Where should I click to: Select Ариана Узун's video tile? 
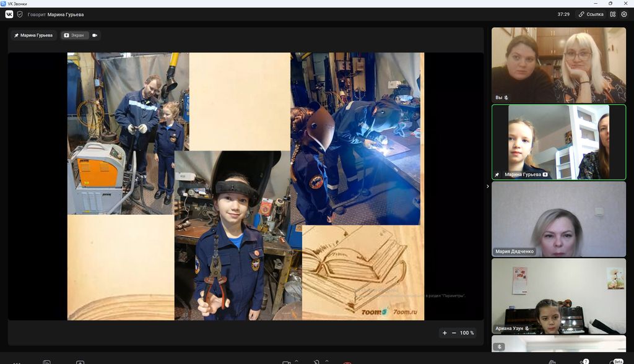(x=558, y=296)
